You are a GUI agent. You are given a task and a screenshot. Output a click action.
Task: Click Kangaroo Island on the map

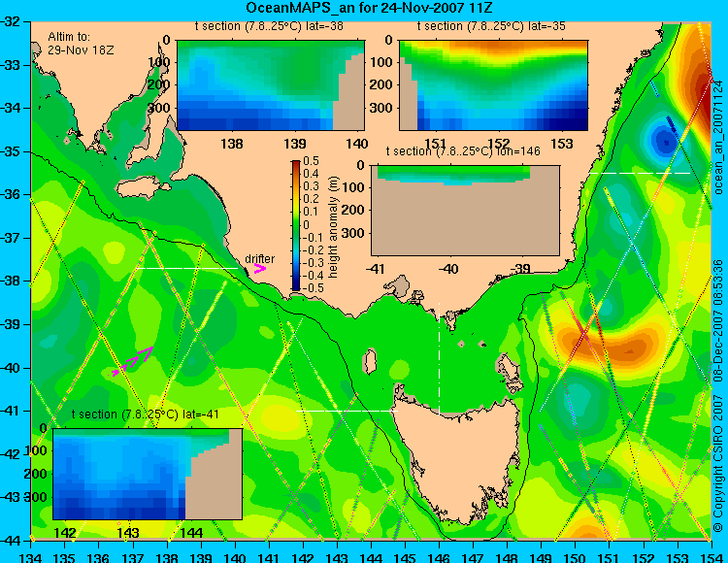pos(141,186)
